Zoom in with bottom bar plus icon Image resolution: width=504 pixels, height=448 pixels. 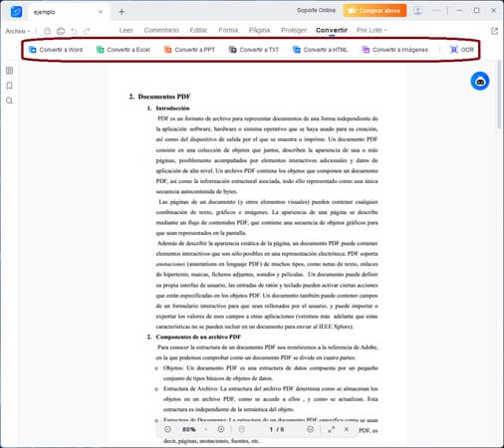point(221,429)
